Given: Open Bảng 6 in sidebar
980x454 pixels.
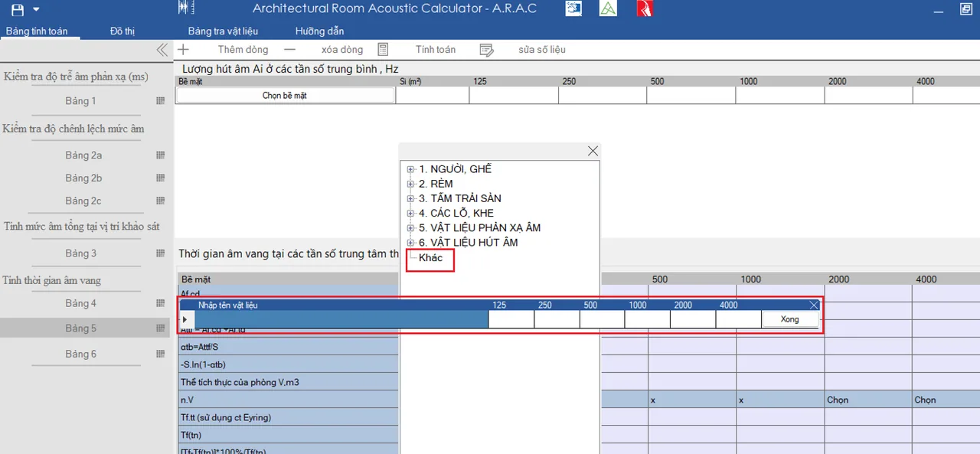Looking at the screenshot, I should point(80,354).
